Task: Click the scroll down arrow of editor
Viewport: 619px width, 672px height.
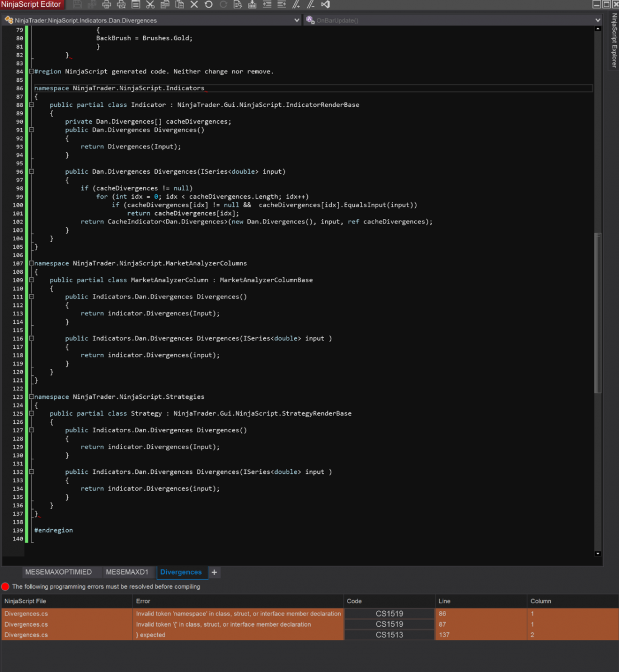Action: coord(598,554)
